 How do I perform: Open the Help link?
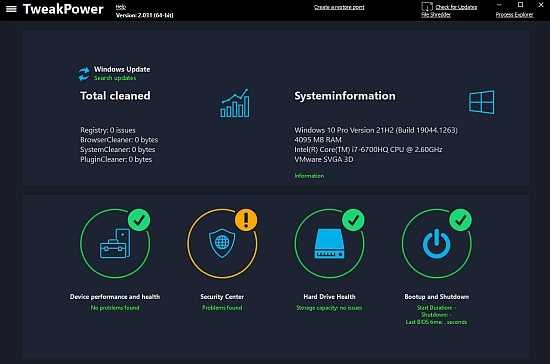(121, 7)
